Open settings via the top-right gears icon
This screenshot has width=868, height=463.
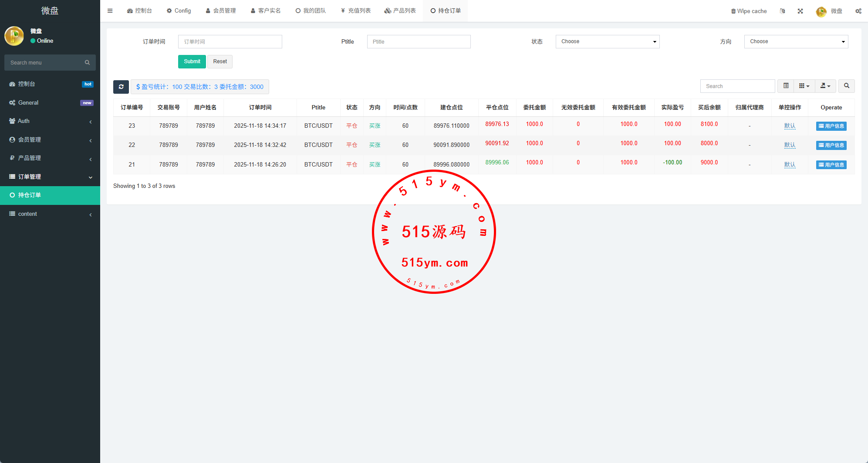coord(858,11)
